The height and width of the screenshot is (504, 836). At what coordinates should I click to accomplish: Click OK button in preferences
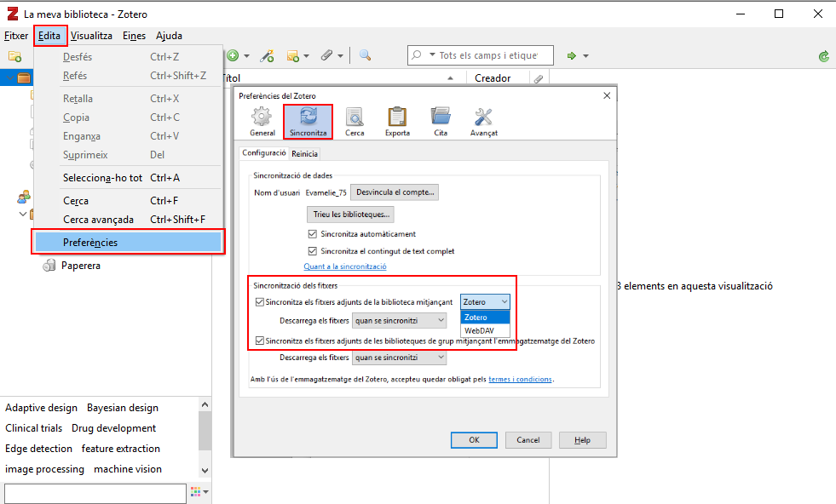pyautogui.click(x=474, y=440)
